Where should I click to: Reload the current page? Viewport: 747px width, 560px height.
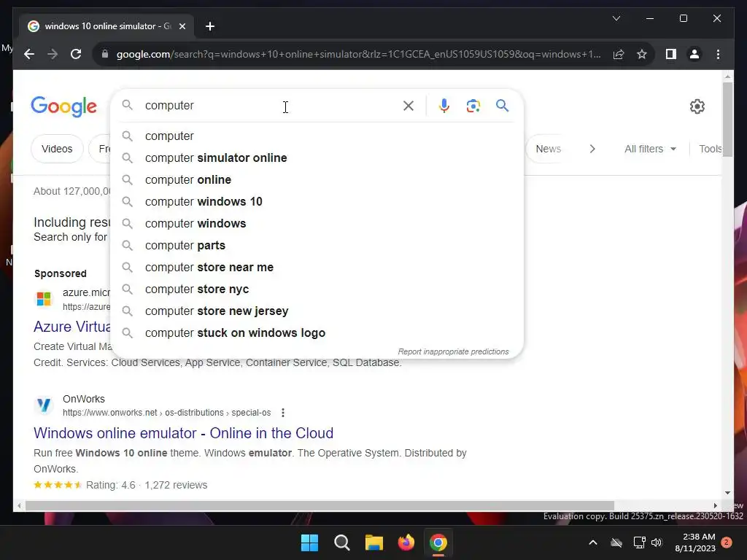tap(76, 54)
